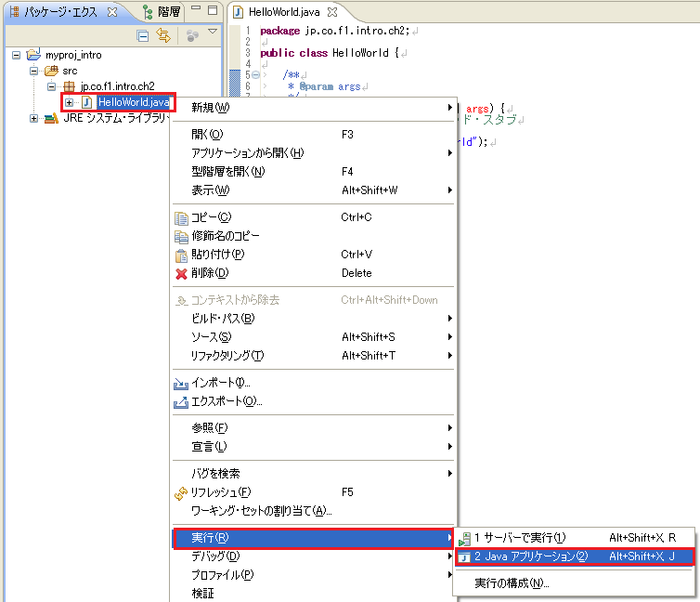Click the red 削除 (Delete) menu item

click(x=209, y=273)
